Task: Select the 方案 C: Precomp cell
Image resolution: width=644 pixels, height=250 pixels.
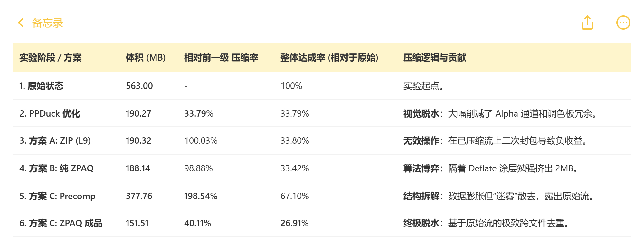Action: 58,196
